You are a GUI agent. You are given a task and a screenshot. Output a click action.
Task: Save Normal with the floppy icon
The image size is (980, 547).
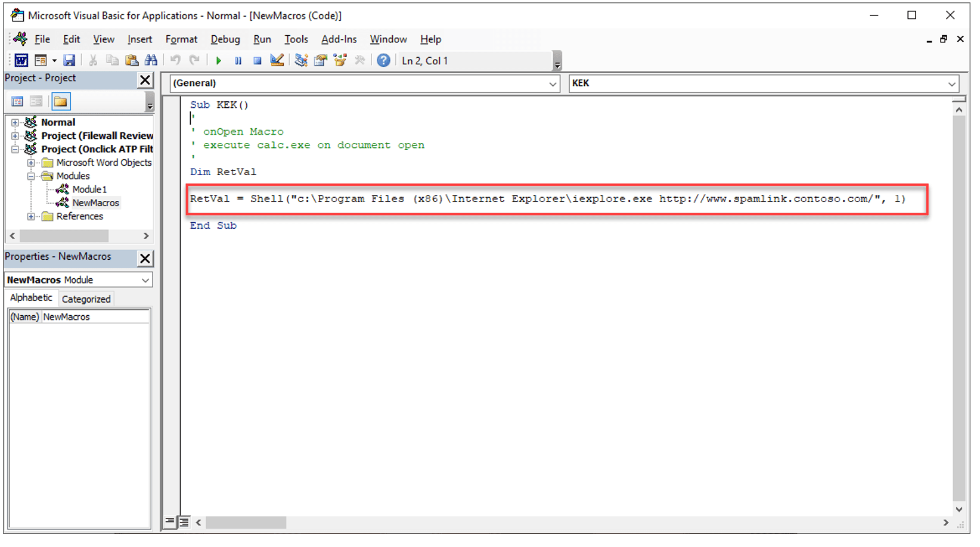coord(70,61)
